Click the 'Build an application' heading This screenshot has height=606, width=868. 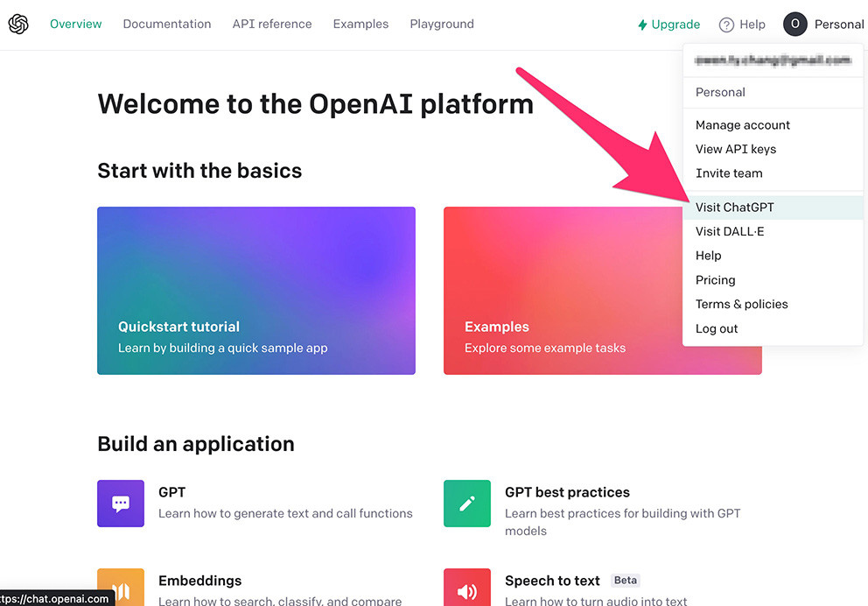click(195, 444)
